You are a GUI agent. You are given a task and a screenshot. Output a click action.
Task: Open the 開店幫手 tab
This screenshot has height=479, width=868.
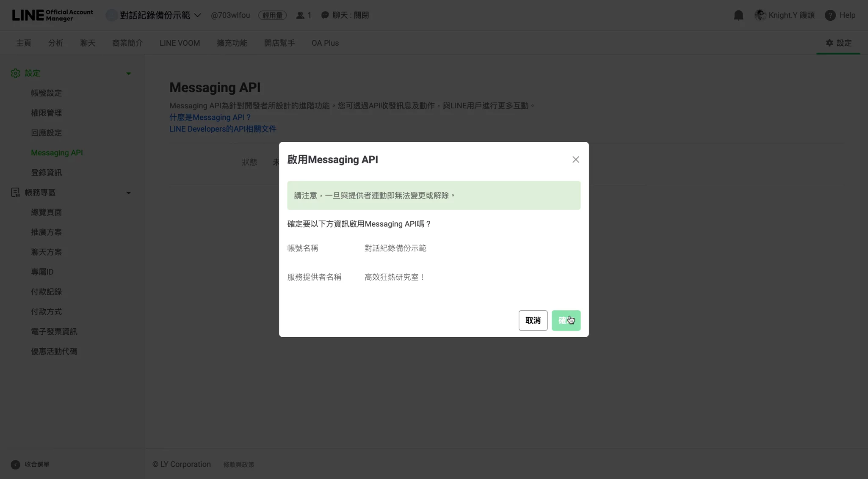point(279,43)
